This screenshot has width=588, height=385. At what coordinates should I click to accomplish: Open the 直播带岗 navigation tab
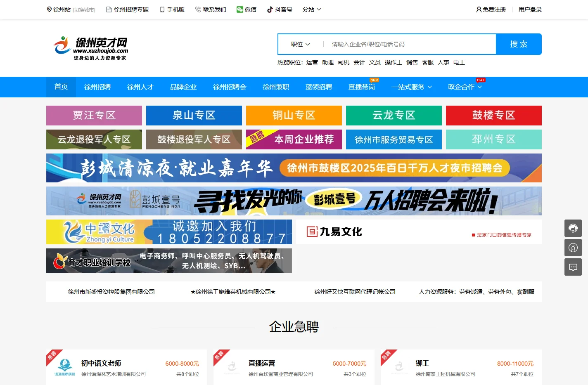tap(362, 87)
